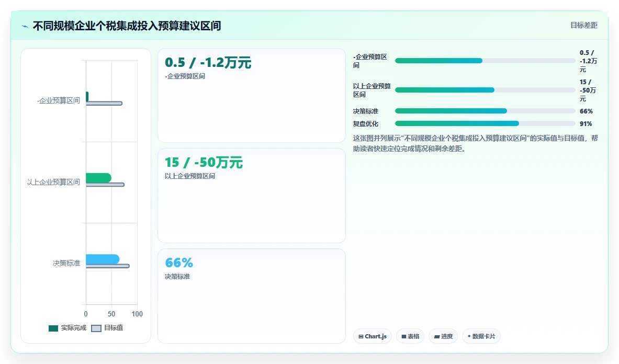Click the green 以上企业预算区间 actual bar in chart

coord(98,178)
